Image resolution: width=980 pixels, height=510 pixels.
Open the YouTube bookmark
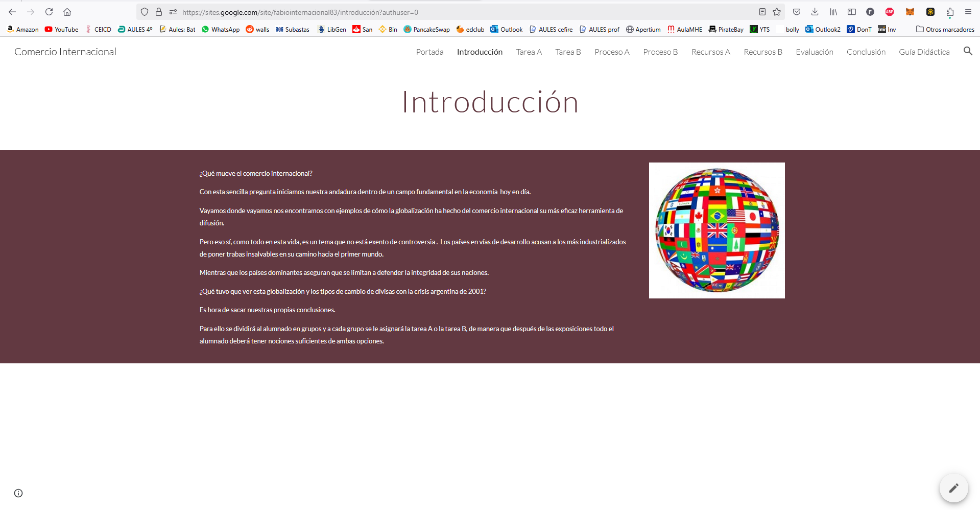61,30
